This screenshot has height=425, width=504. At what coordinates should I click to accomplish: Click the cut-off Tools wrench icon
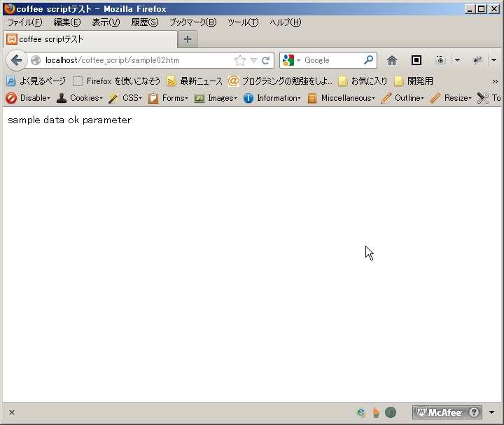pyautogui.click(x=483, y=98)
